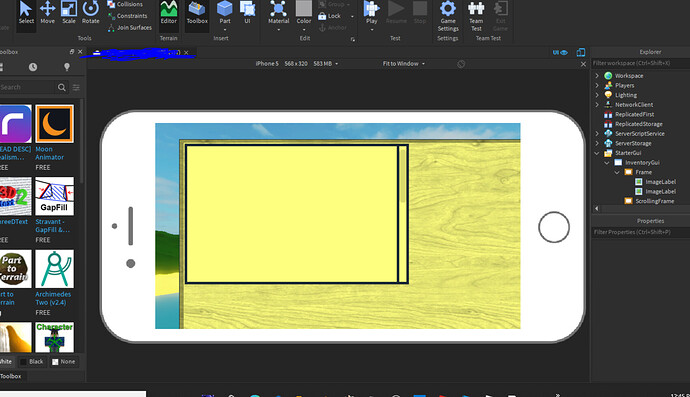Select the Archimedes Two plugin thumbnail

coord(55,269)
